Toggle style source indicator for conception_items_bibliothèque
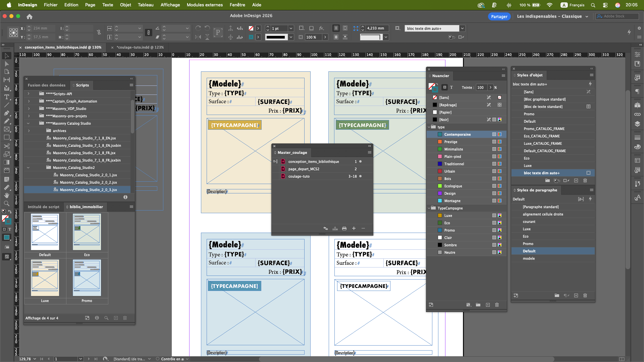Viewport: 644px width, 362px height. [275, 162]
